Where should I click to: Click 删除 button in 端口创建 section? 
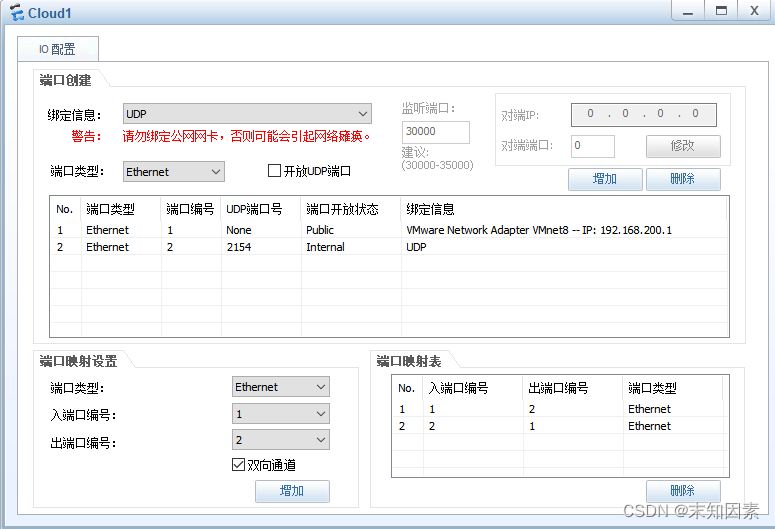(x=683, y=178)
